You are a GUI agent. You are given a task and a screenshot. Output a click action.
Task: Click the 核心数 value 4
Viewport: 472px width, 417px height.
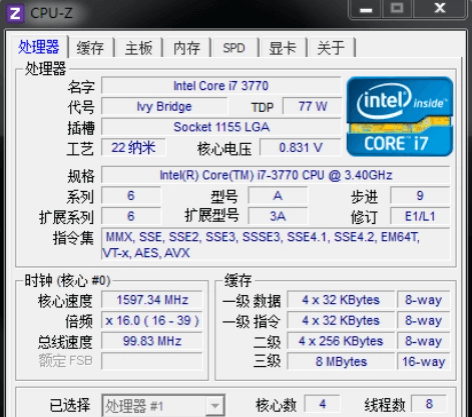point(322,404)
